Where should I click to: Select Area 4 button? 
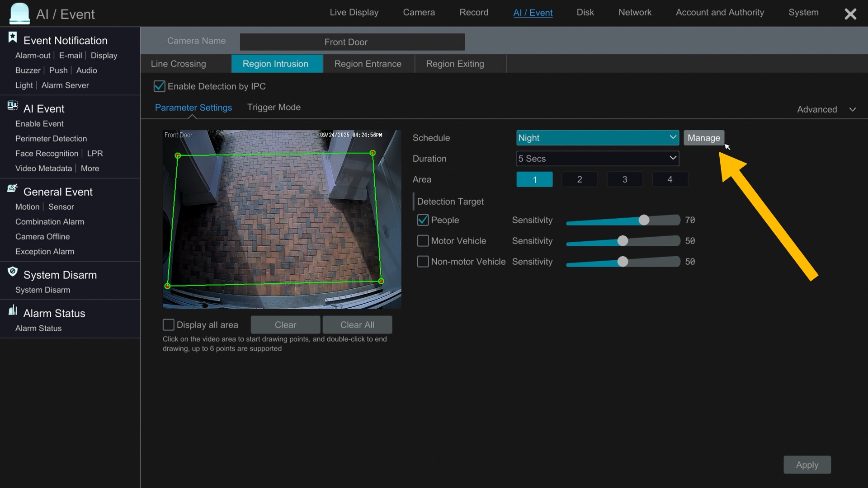(x=670, y=179)
